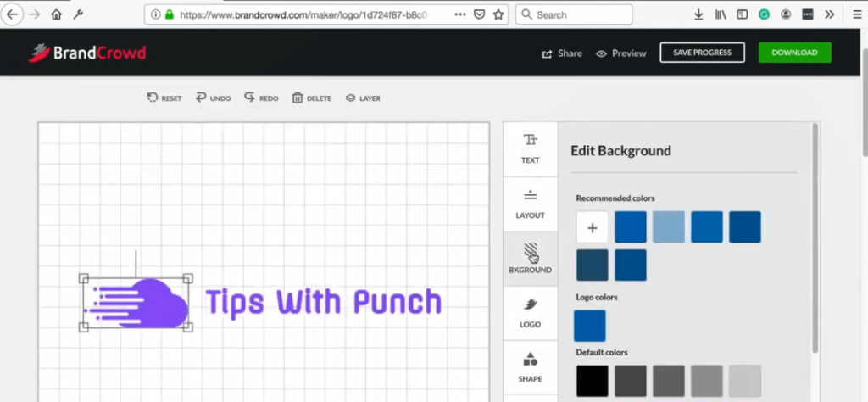Click the browser Search box
Image resolution: width=868 pixels, height=402 pixels.
(574, 14)
